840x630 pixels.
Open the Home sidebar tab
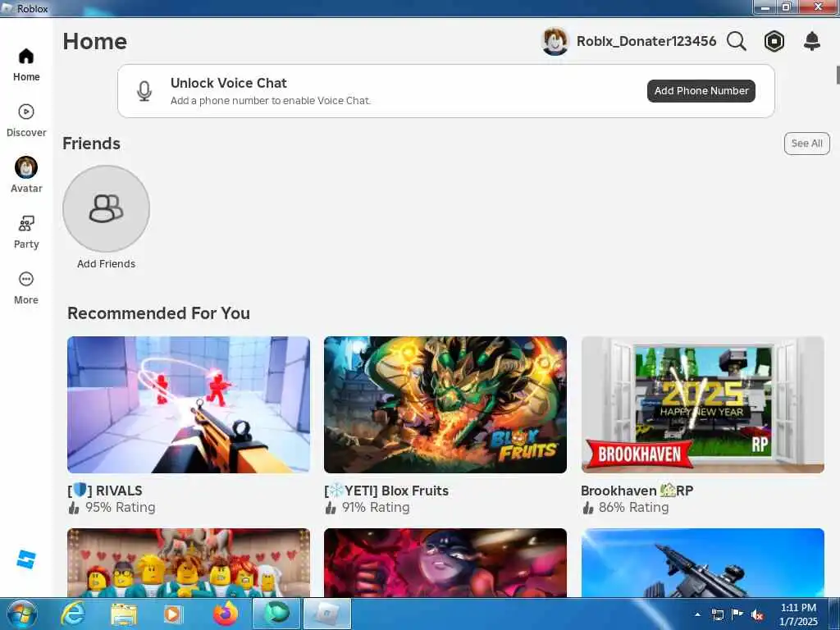pyautogui.click(x=26, y=65)
